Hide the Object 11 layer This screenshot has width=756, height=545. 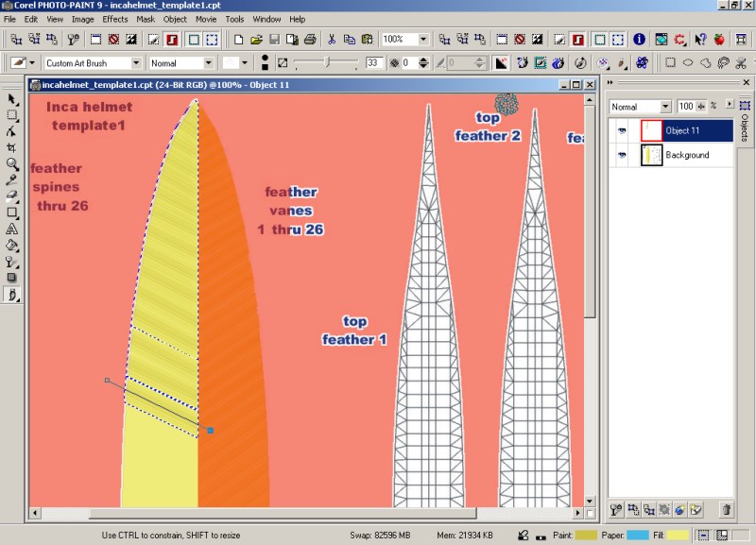[x=622, y=130]
